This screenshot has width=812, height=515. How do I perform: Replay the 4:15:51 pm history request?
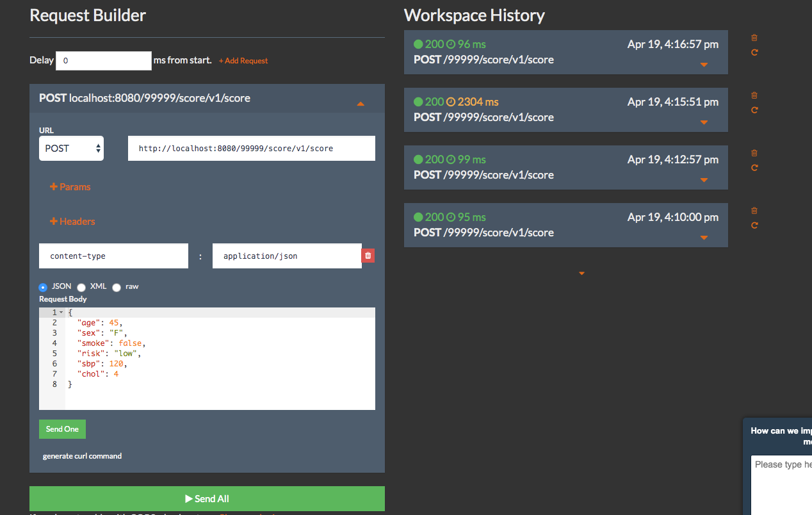(x=754, y=110)
